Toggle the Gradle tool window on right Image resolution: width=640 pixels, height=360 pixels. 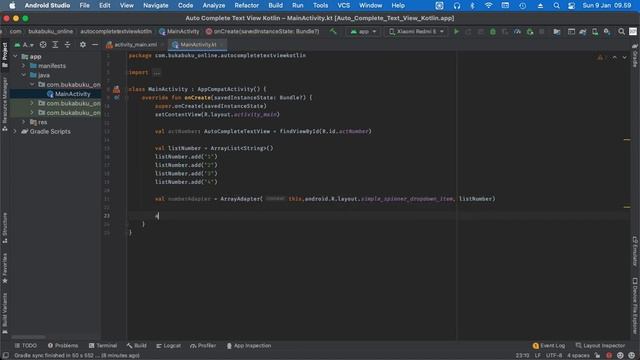click(x=635, y=56)
